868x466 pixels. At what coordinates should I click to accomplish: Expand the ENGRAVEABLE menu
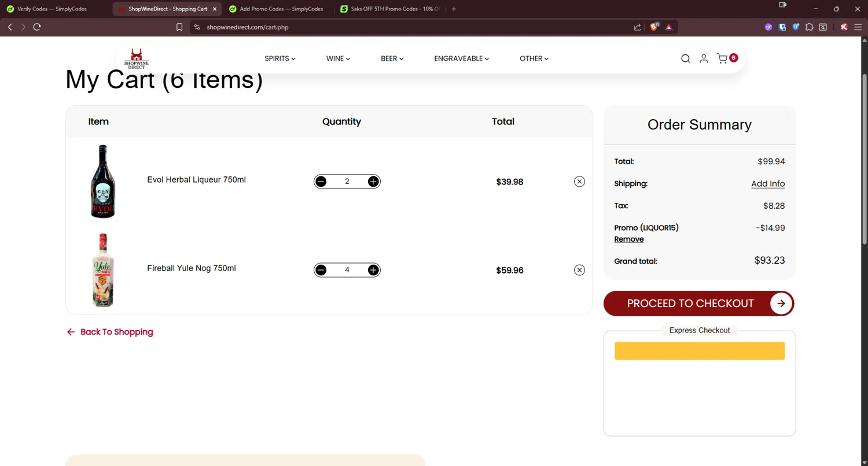point(462,58)
